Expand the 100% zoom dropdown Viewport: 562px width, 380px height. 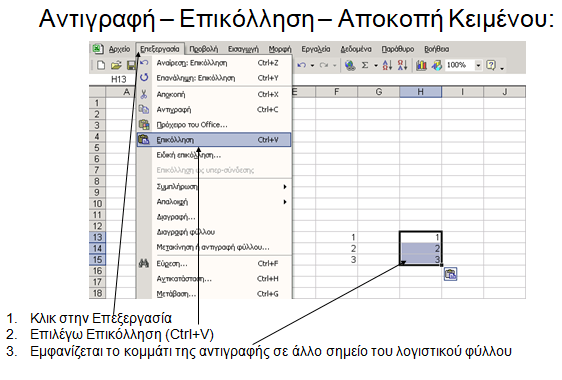[x=478, y=65]
